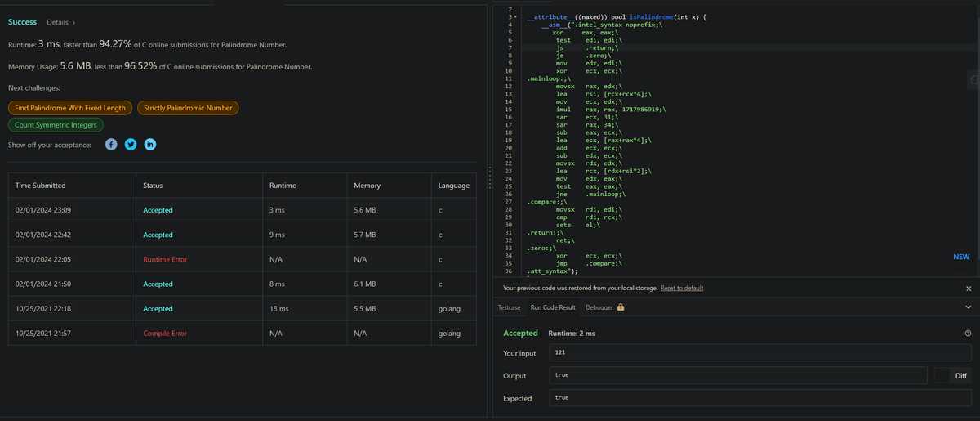The width and height of the screenshot is (980, 421).
Task: Click the NEW badge in the editor
Action: [x=961, y=257]
